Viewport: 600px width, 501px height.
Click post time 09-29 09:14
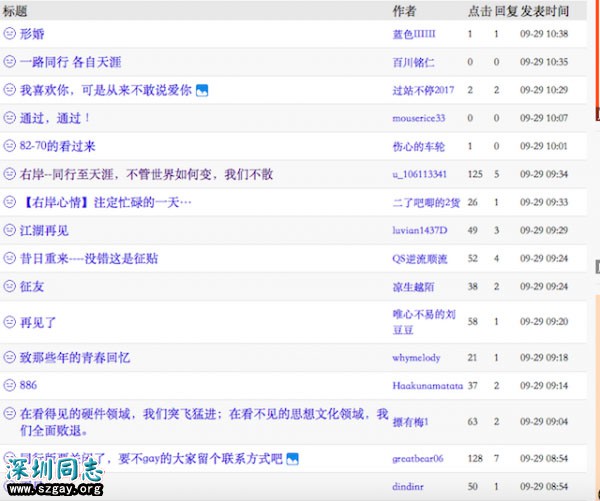[x=544, y=385]
